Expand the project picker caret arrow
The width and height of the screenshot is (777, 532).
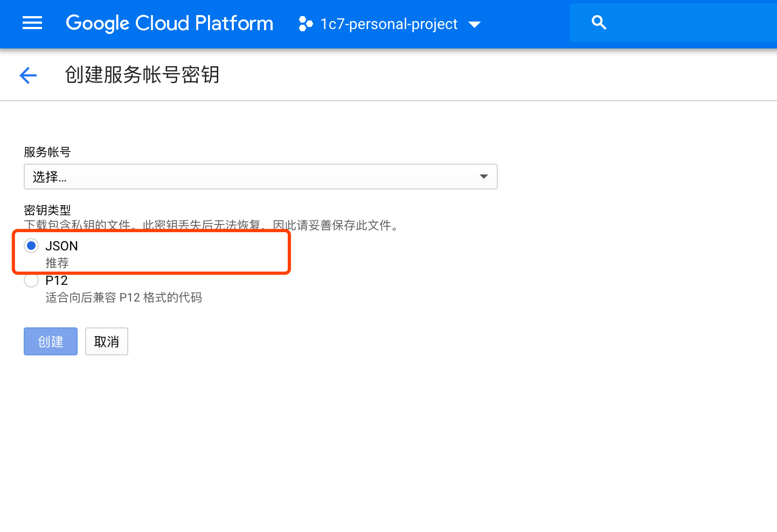click(x=474, y=24)
